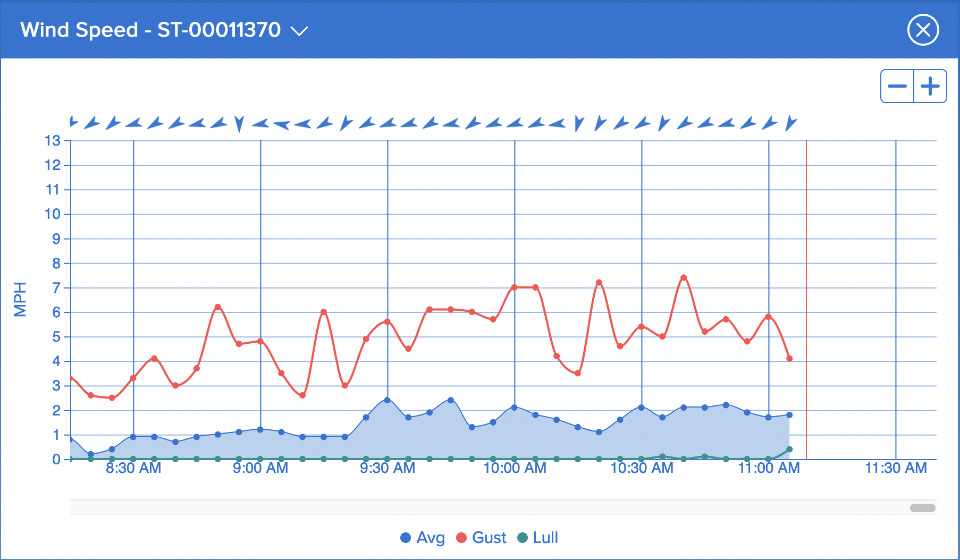Viewport: 960px width, 560px height.
Task: Click the Avg data point at 9:30 AM
Action: coord(387,400)
